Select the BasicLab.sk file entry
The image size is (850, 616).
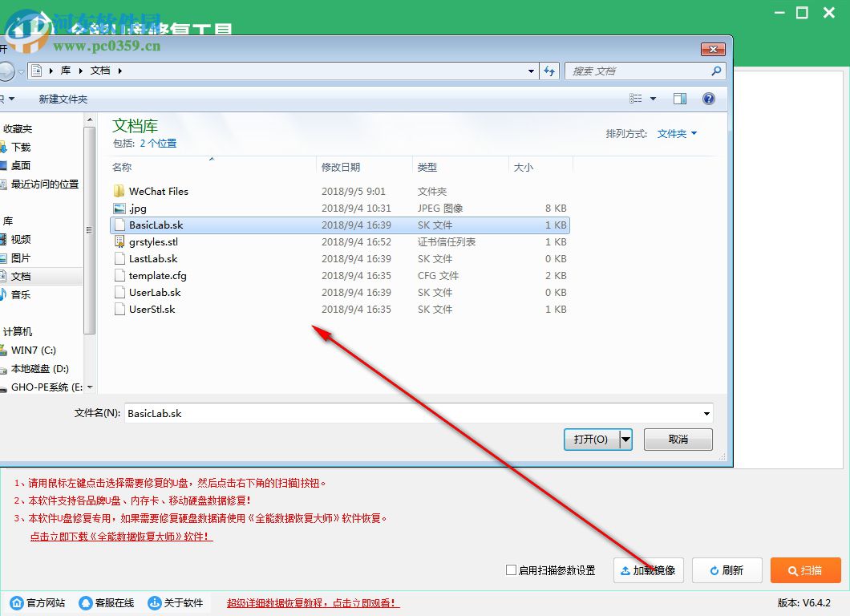pos(157,225)
